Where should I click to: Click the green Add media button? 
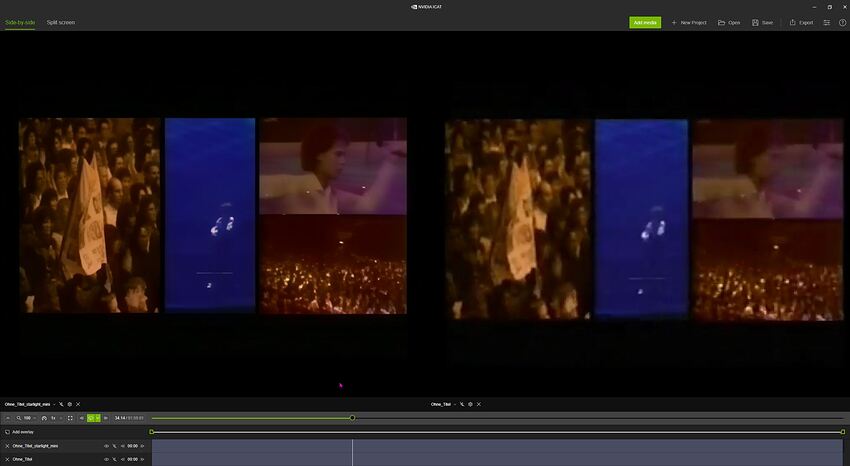[645, 22]
